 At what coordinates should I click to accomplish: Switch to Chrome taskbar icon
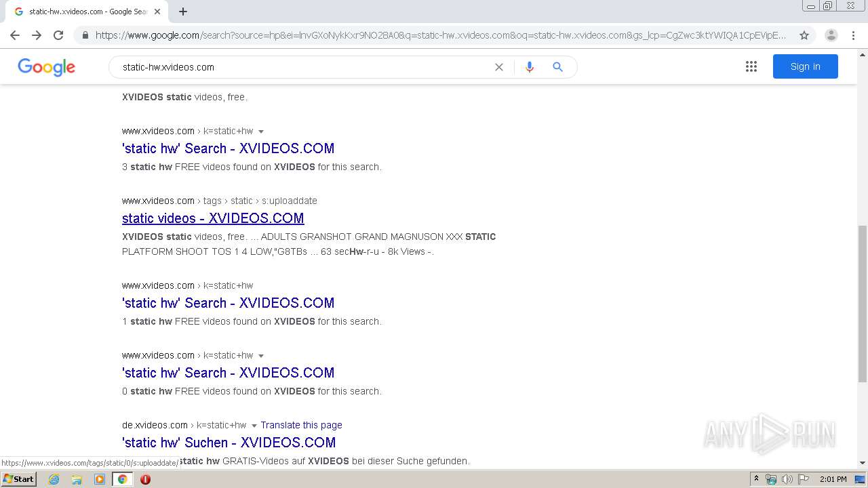122,479
